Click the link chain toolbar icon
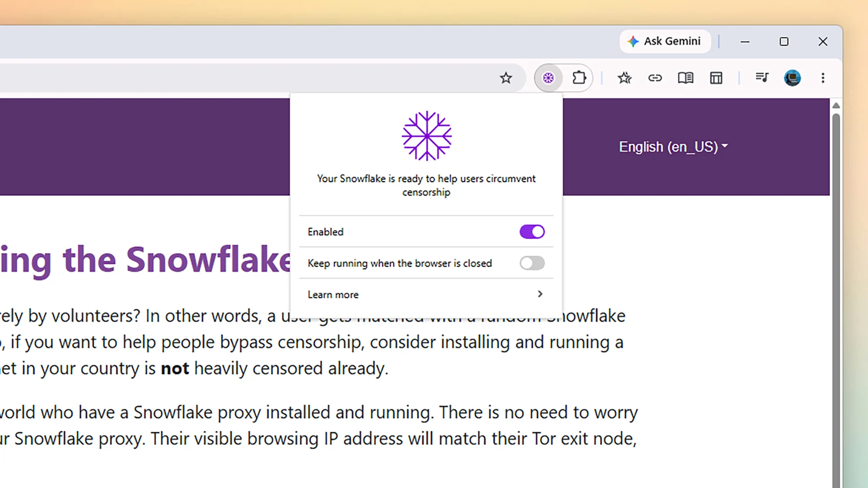 tap(655, 78)
